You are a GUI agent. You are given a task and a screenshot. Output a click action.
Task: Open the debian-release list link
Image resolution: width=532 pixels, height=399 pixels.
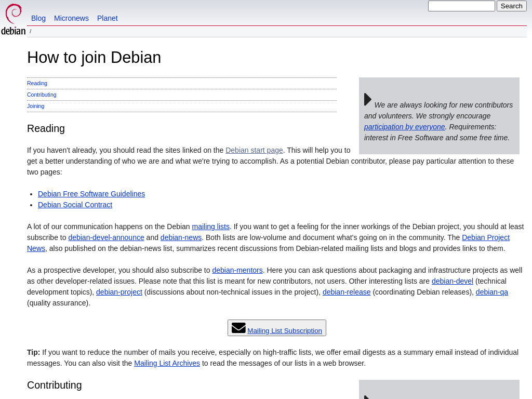347,292
